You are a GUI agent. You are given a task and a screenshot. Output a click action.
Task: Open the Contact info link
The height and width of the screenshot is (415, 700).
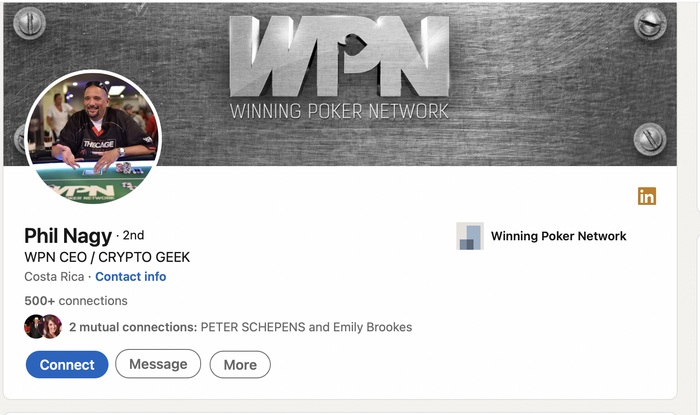pos(131,277)
